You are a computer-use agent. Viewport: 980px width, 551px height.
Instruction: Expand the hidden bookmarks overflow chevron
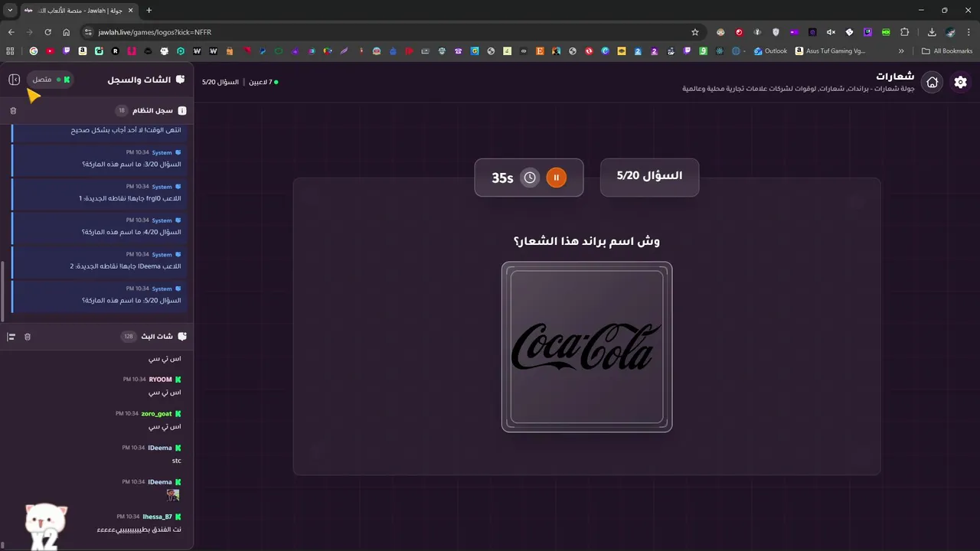pyautogui.click(x=901, y=51)
